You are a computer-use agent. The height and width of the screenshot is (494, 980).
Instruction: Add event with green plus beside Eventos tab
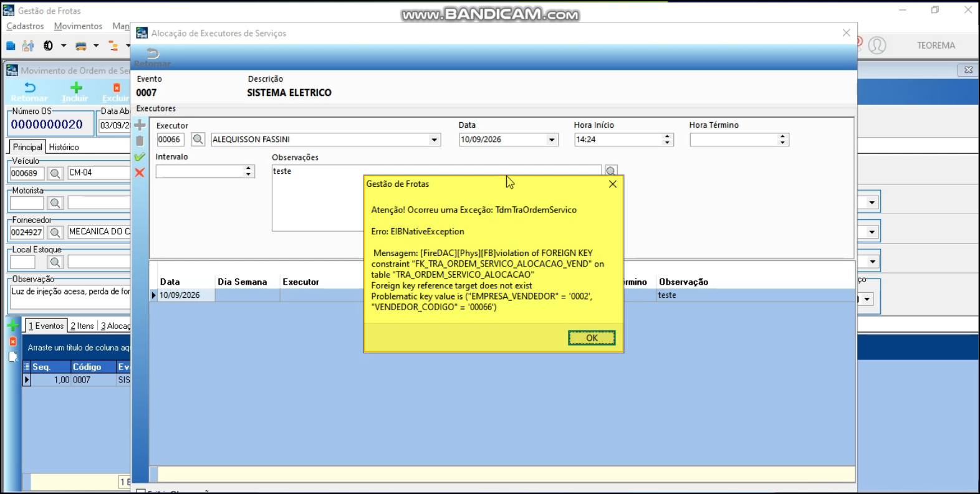pyautogui.click(x=12, y=325)
